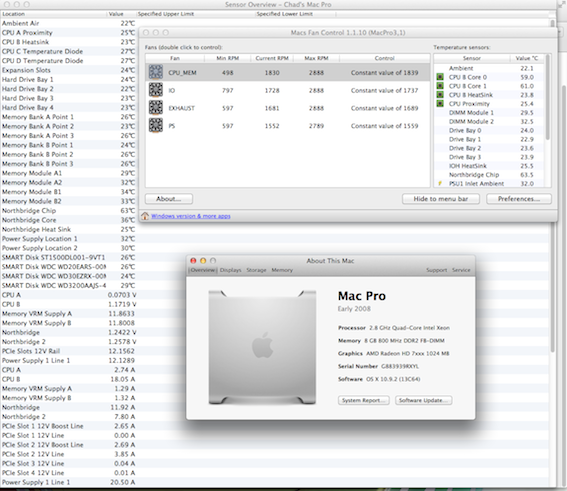Click the Fan column header
Viewport: 567px width, 491px height.
tap(175, 58)
